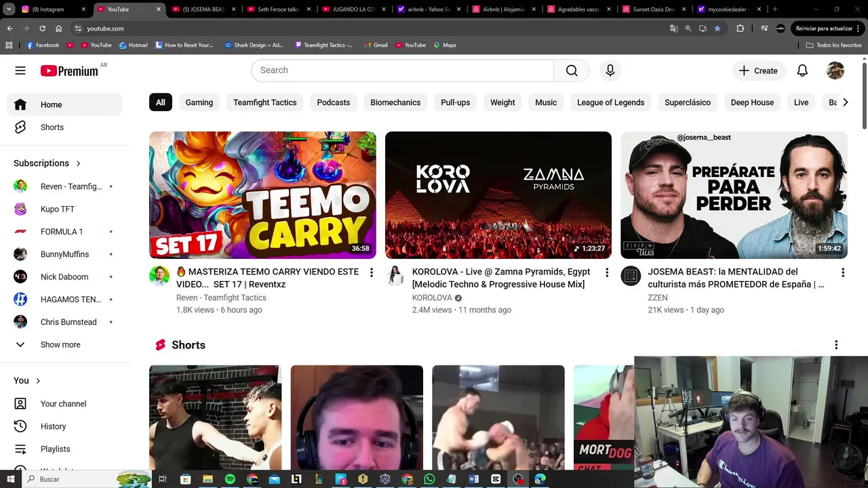Image resolution: width=868 pixels, height=488 pixels.
Task: Expand subscriptions with Show more
Action: [x=64, y=344]
